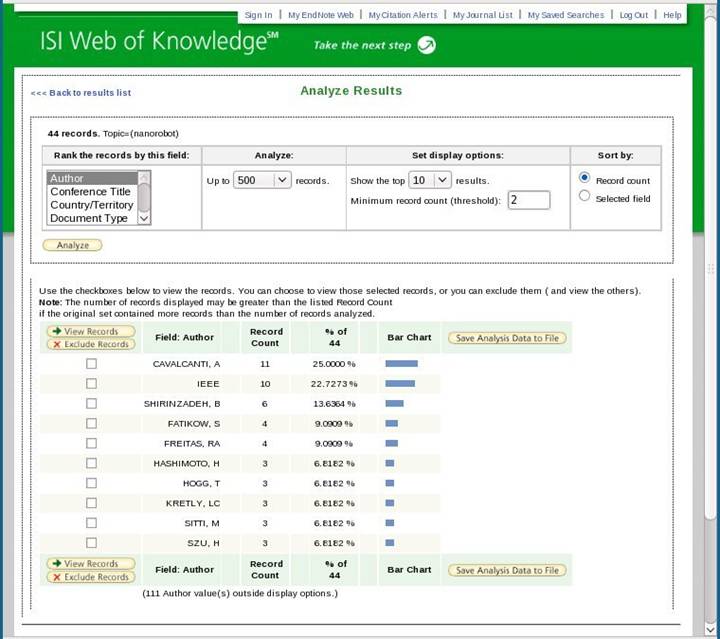Click the 111 Author values outside display note

click(240, 593)
